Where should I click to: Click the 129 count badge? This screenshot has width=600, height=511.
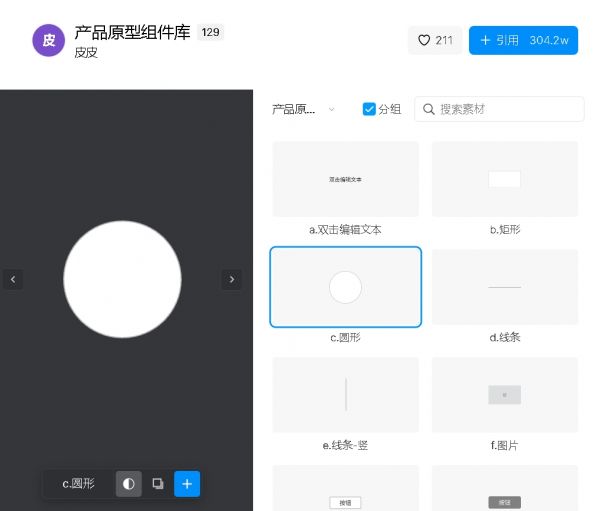tap(210, 32)
